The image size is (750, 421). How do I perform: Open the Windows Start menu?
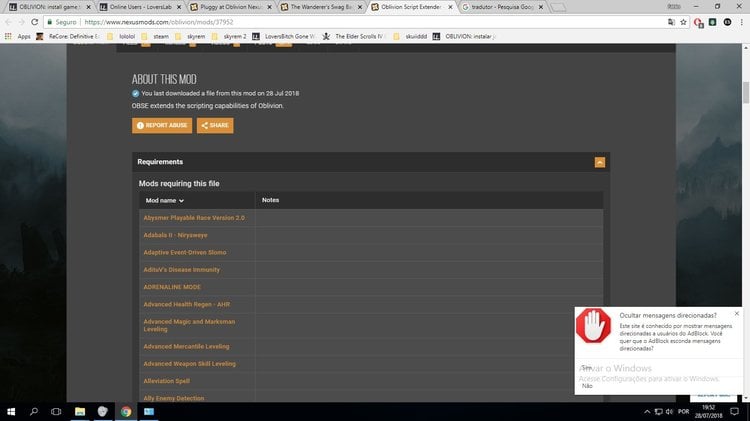(x=11, y=411)
